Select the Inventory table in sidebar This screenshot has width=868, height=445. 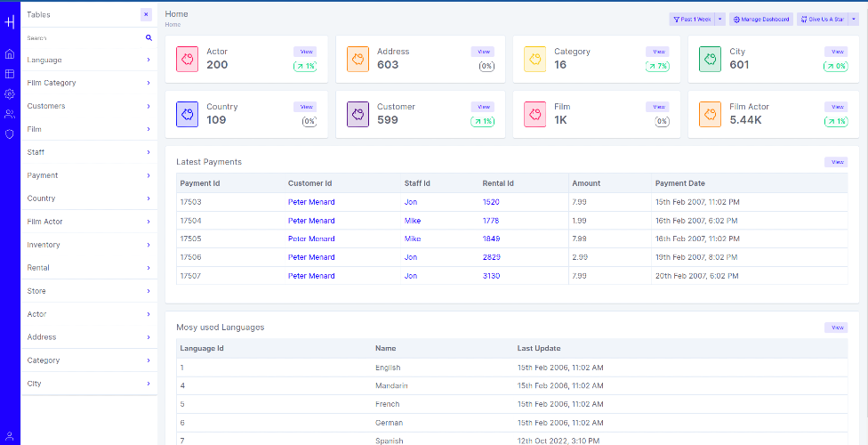tap(89, 245)
